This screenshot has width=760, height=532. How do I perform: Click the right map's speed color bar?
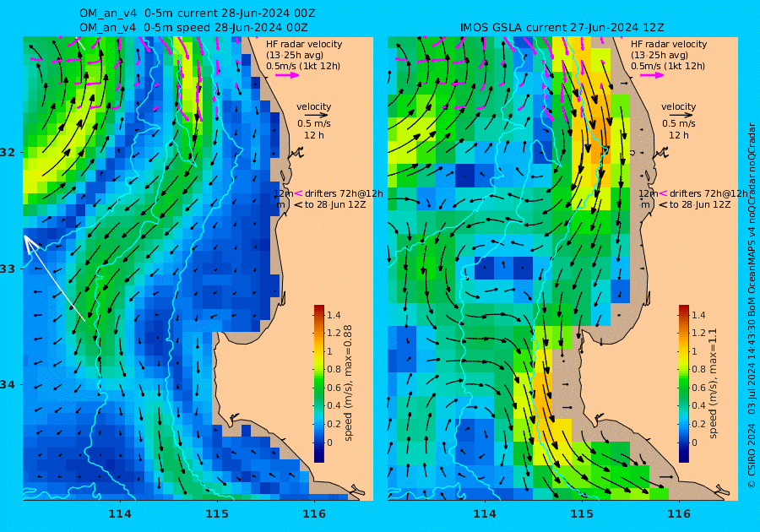coord(683,383)
